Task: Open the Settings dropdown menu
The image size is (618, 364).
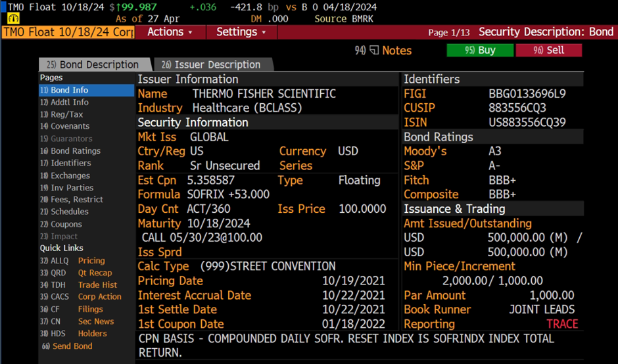Action: coord(241,32)
